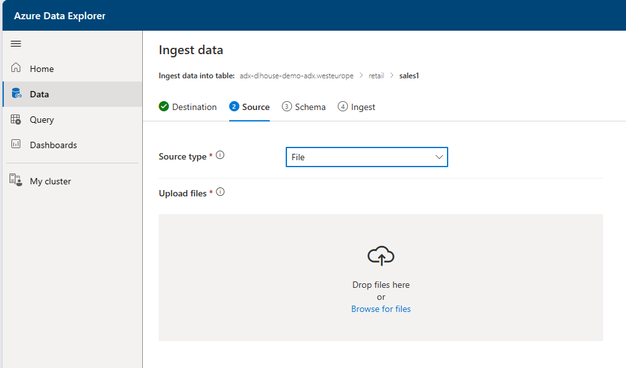This screenshot has height=368, width=626.
Task: Show Upload files info tooltip icon
Action: tap(220, 192)
